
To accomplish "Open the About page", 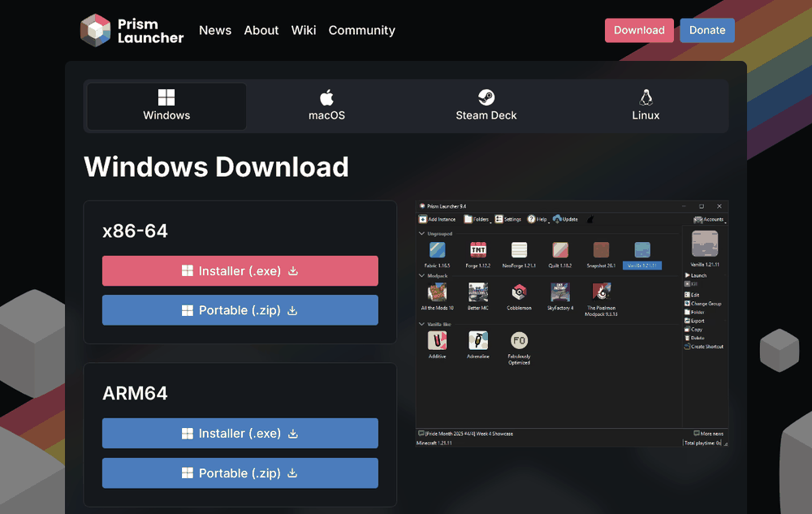I will pyautogui.click(x=261, y=30).
